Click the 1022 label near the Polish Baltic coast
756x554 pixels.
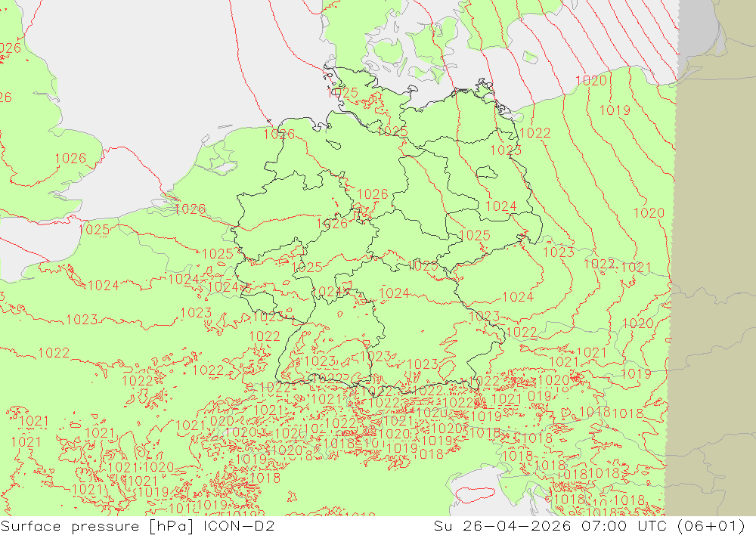[x=535, y=132]
